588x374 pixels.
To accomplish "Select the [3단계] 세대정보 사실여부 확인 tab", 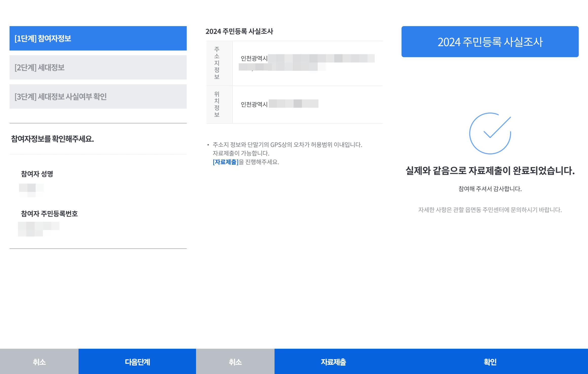I will click(98, 96).
